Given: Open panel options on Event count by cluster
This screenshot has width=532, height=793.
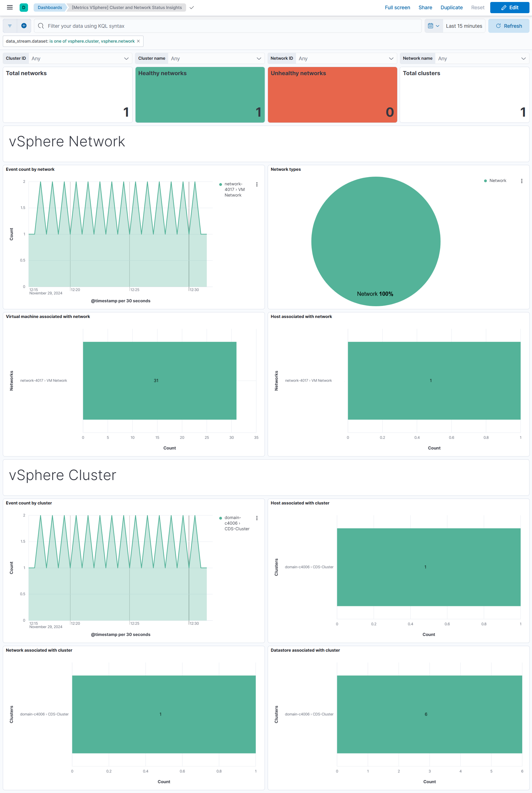Looking at the screenshot, I should tap(257, 518).
